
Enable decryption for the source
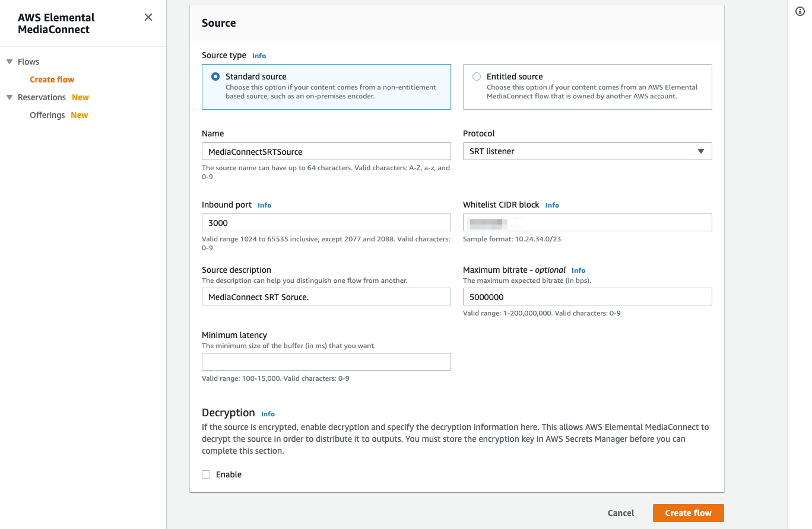tap(206, 474)
